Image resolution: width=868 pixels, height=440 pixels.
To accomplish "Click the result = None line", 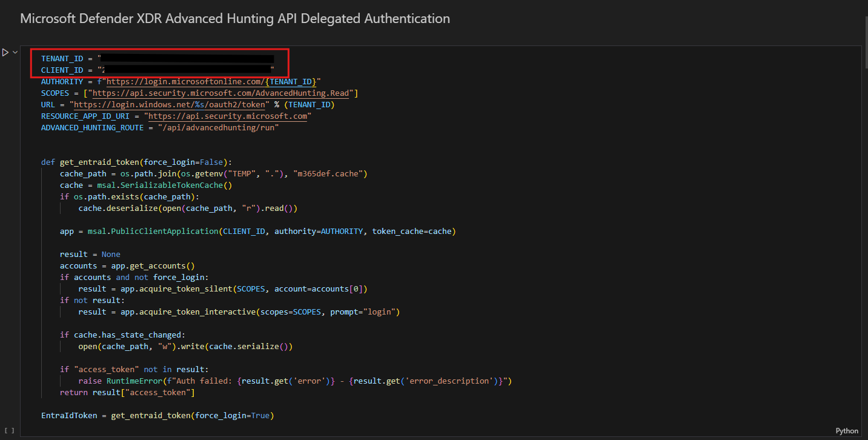I will coord(90,255).
